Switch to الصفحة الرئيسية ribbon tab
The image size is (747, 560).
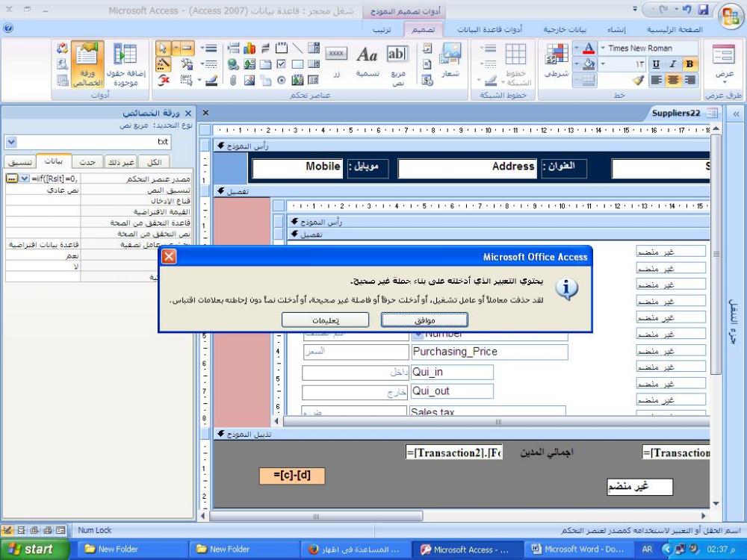[675, 30]
